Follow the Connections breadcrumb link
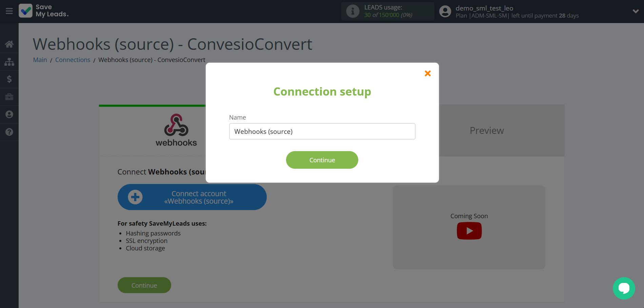 (x=73, y=60)
